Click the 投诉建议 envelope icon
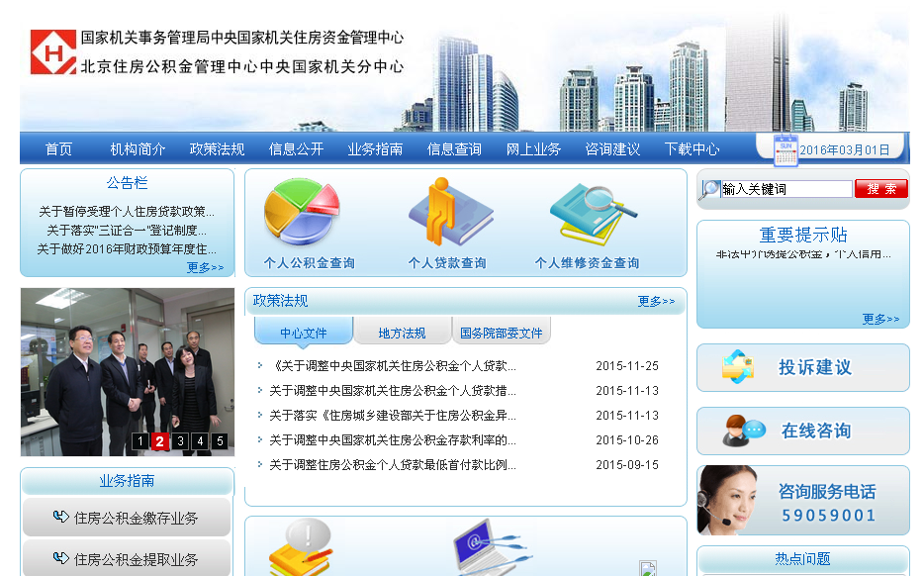The height and width of the screenshot is (576, 924). (x=738, y=367)
